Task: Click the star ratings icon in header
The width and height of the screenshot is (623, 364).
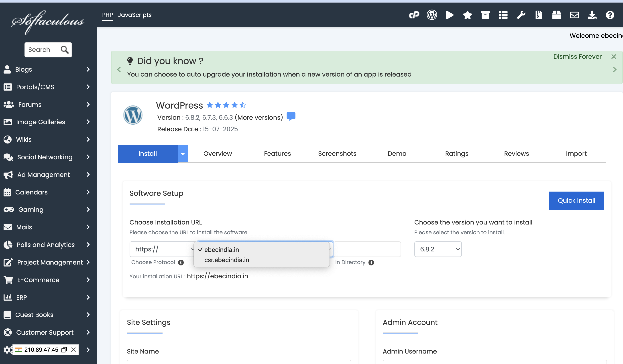Action: (467, 15)
